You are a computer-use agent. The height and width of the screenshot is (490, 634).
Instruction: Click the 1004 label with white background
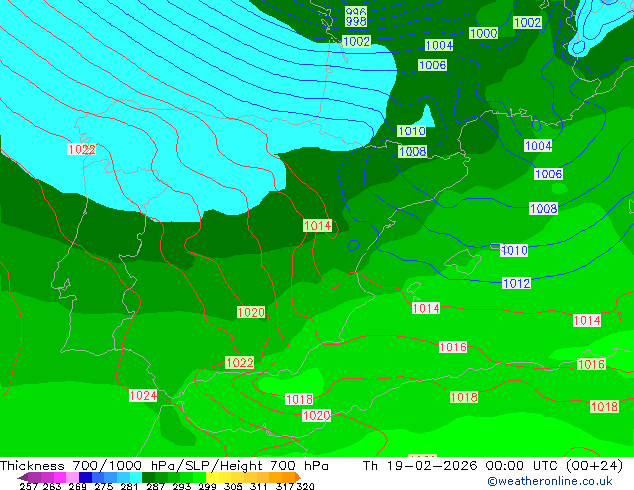click(x=538, y=146)
